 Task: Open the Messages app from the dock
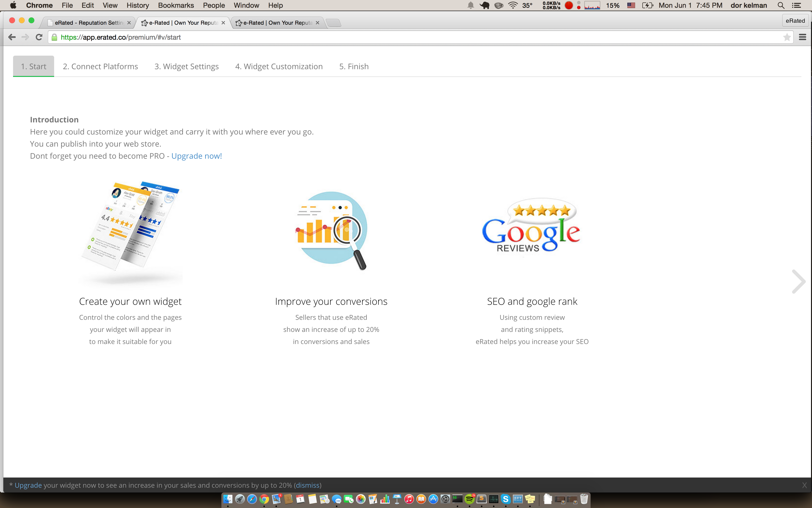point(337,499)
